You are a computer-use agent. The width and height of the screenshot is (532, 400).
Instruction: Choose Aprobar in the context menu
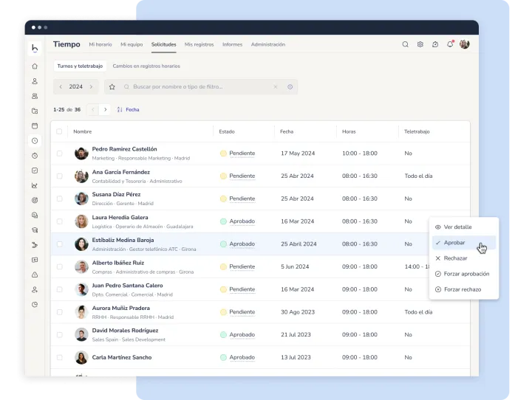coord(454,242)
